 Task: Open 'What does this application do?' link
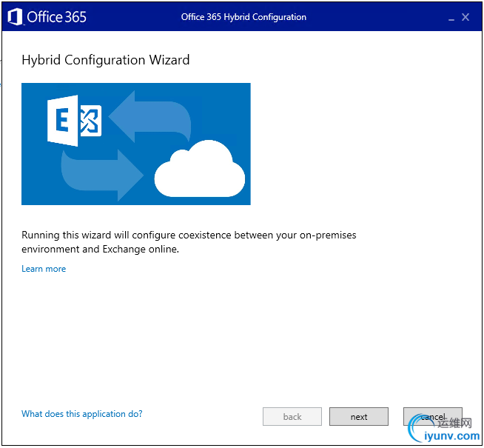pyautogui.click(x=82, y=414)
